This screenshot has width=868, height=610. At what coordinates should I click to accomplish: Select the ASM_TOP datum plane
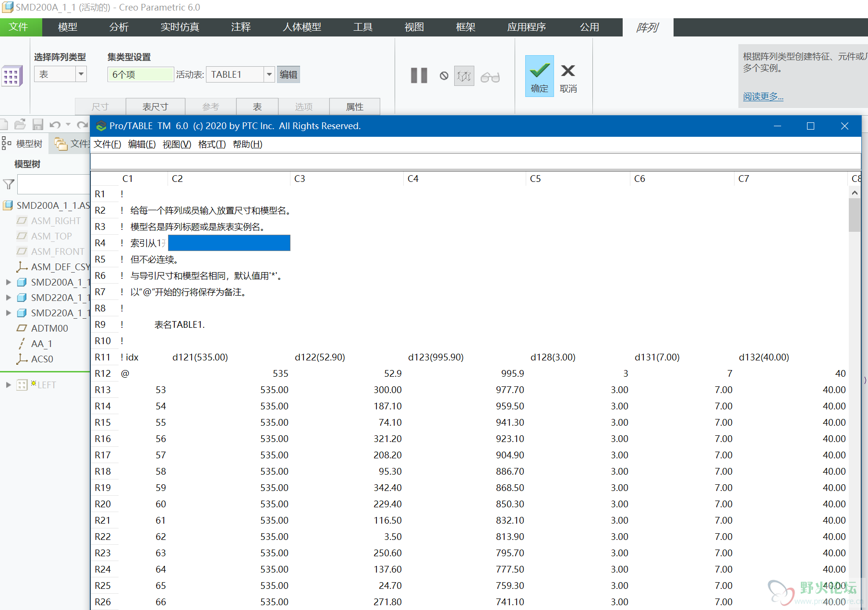(x=45, y=236)
